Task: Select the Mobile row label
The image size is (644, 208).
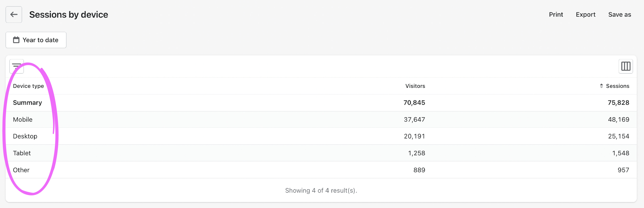Action: pos(23,119)
